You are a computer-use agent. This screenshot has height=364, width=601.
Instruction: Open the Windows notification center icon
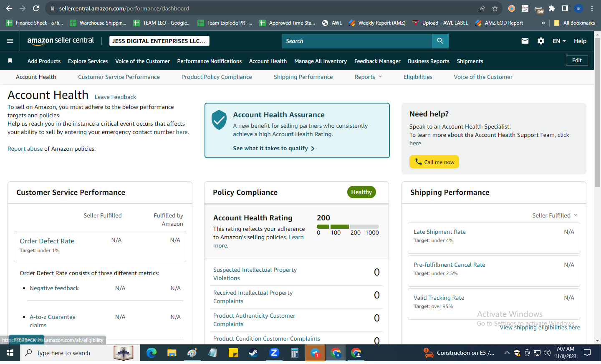(587, 353)
